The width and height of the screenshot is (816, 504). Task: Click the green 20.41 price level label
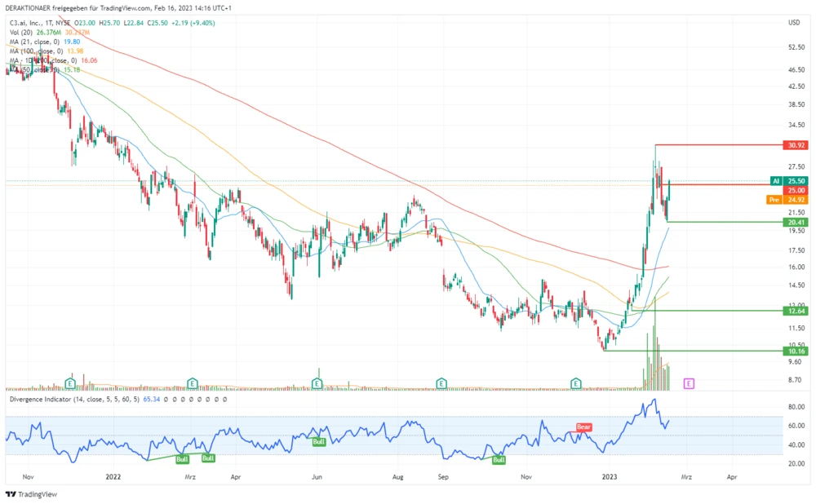pyautogui.click(x=796, y=222)
